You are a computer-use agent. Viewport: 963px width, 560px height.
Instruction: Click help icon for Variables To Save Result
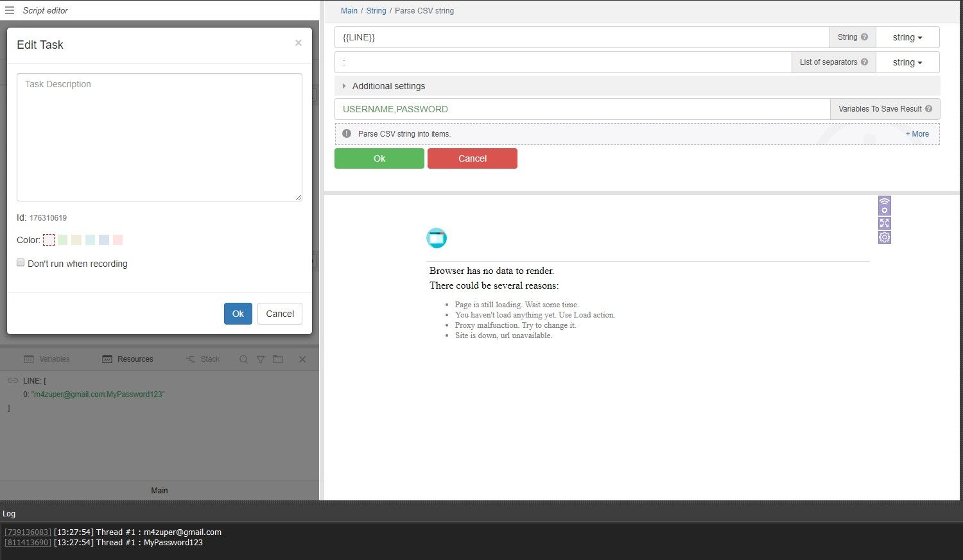pos(928,109)
